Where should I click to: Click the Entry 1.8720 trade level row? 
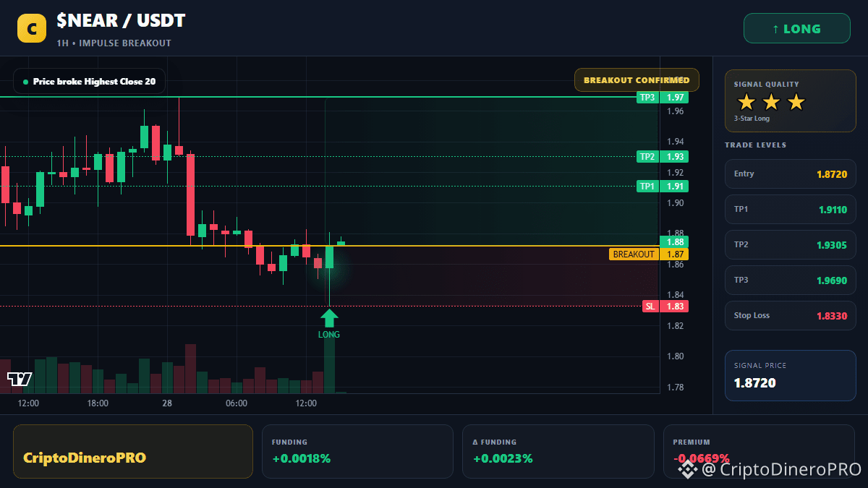click(x=791, y=174)
